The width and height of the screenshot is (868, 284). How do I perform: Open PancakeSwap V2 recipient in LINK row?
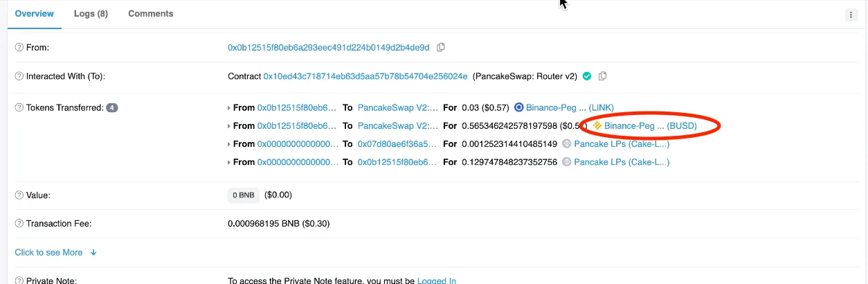[x=398, y=108]
